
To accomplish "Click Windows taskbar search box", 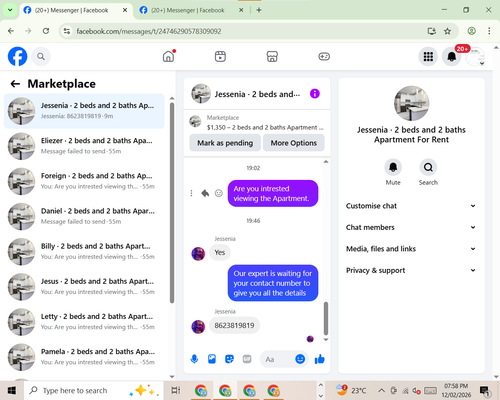I will 93,390.
